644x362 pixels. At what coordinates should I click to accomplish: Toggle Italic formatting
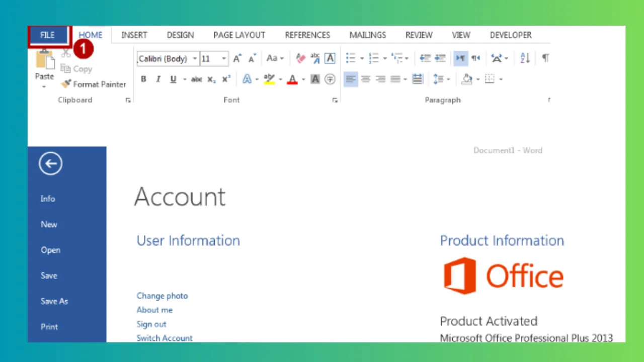[158, 79]
